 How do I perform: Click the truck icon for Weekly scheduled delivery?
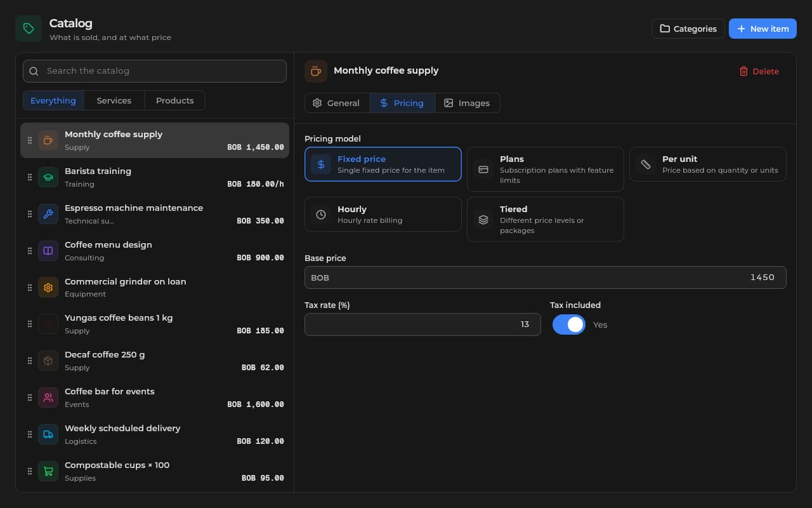(48, 434)
